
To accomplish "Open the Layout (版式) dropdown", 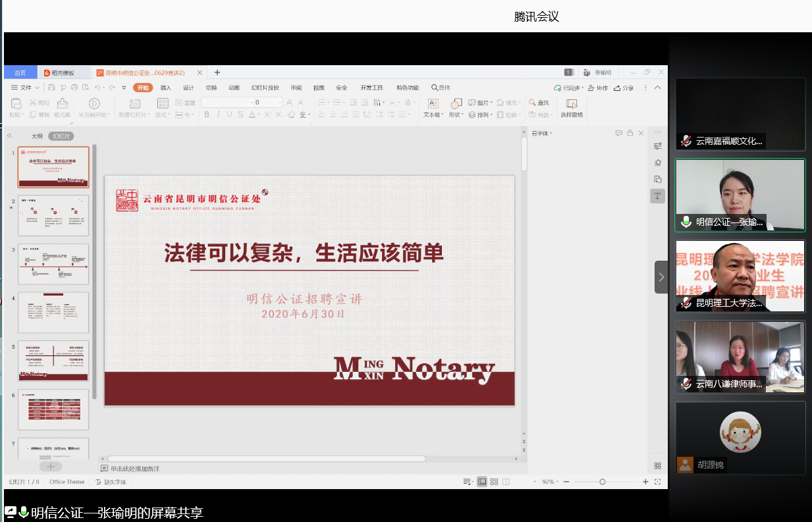I will click(162, 115).
